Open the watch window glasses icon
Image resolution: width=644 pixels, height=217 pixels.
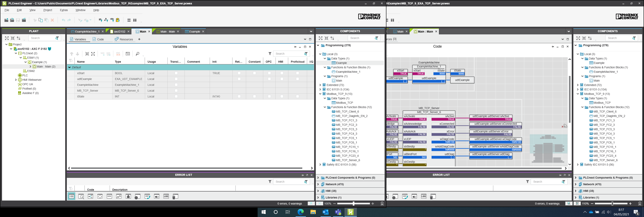pyautogui.click(x=109, y=197)
